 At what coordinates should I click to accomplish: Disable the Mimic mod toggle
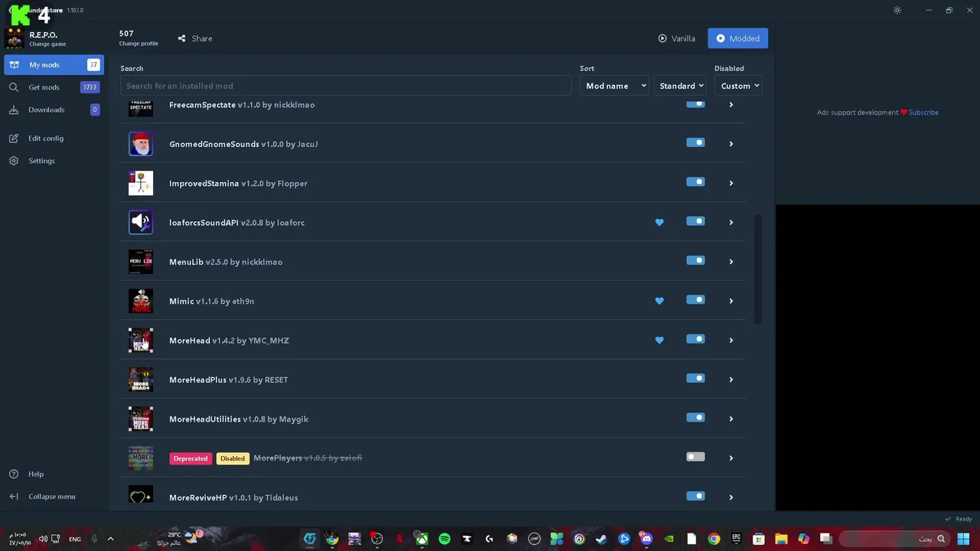point(695,300)
